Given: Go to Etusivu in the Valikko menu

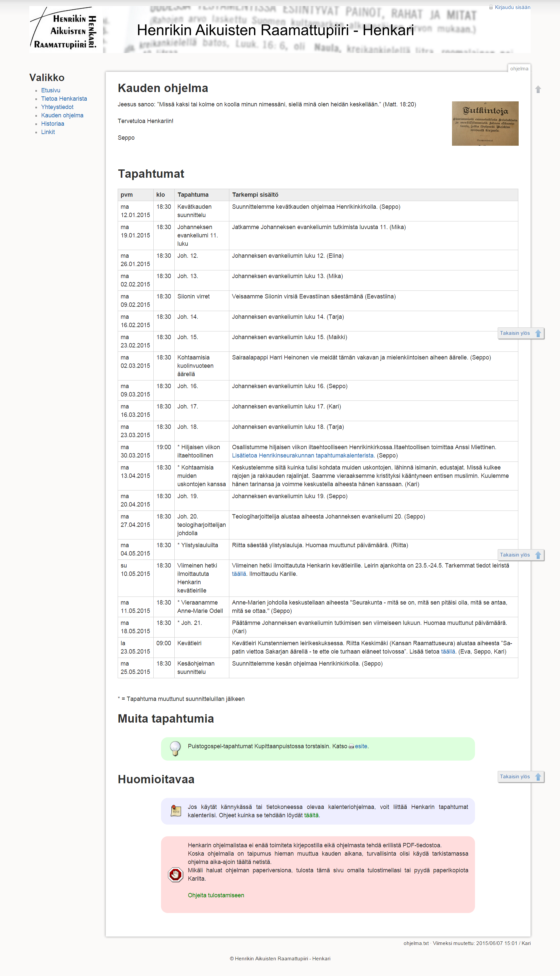Looking at the screenshot, I should pos(51,90).
